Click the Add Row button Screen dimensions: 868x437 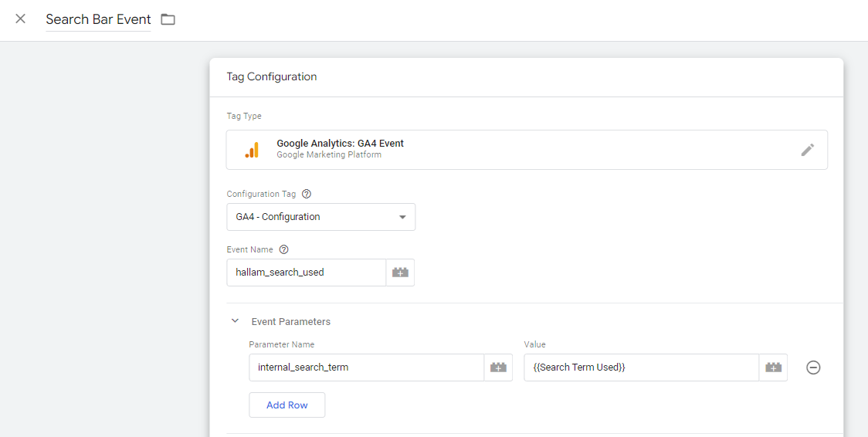(x=287, y=405)
